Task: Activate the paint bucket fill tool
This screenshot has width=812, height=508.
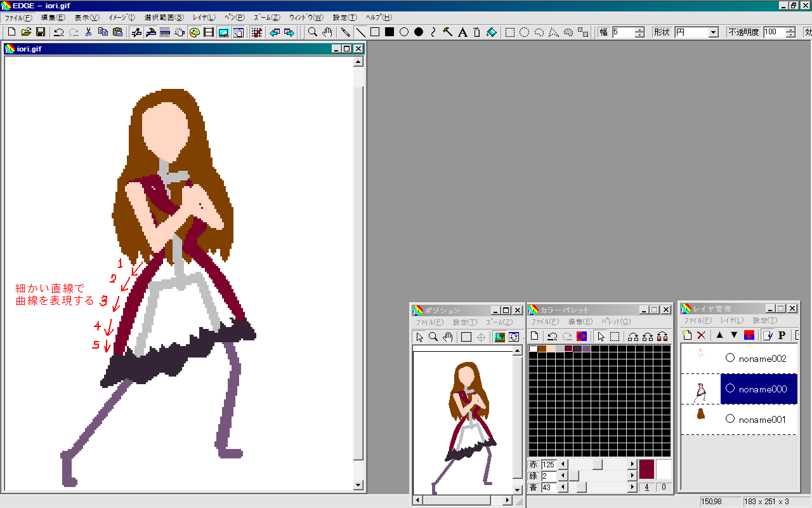Action: click(x=492, y=32)
